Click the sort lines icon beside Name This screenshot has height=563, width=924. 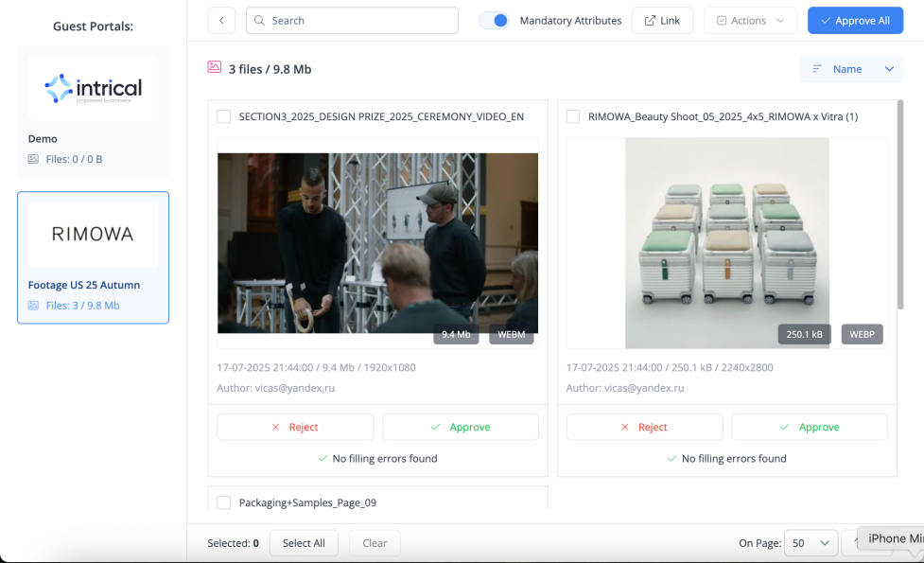click(x=817, y=69)
